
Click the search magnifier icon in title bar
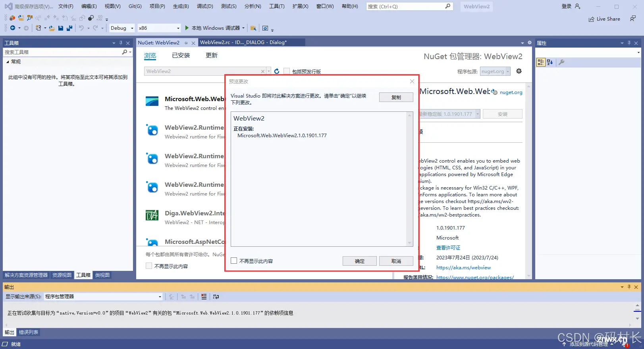[x=448, y=6]
